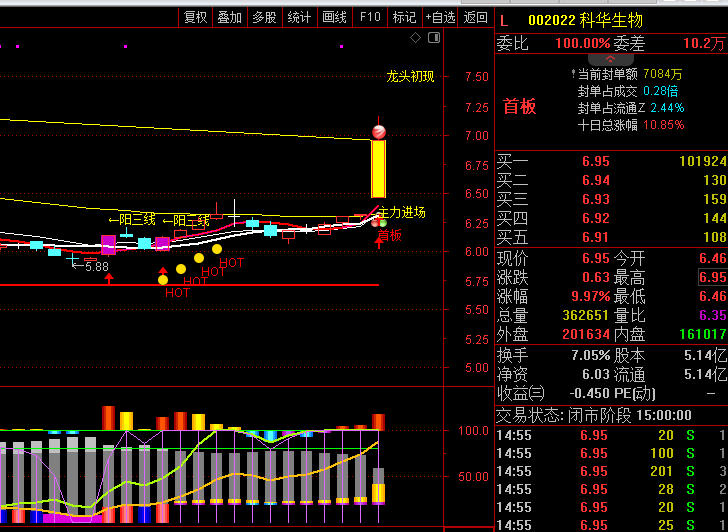
Task: Add stock to watchlist via +自选
Action: point(441,17)
